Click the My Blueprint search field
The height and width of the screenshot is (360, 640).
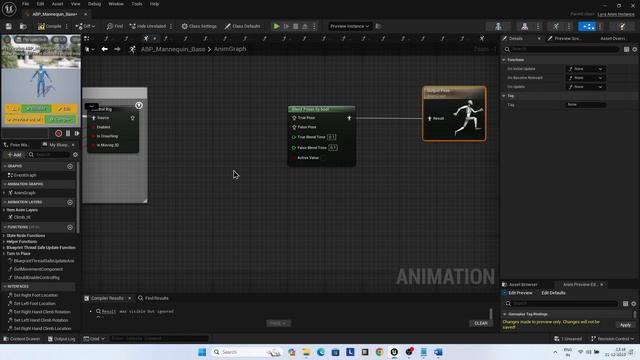pyautogui.click(x=49, y=155)
